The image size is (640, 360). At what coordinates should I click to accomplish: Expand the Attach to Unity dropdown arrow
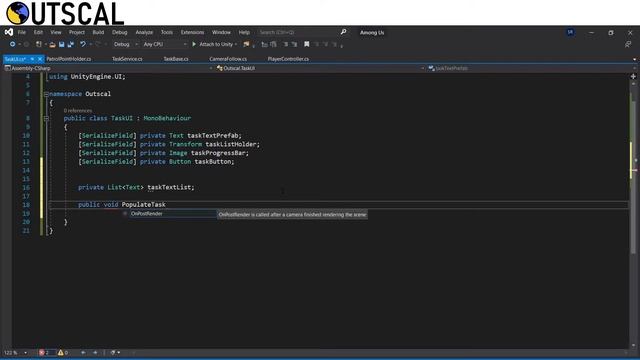pos(236,44)
